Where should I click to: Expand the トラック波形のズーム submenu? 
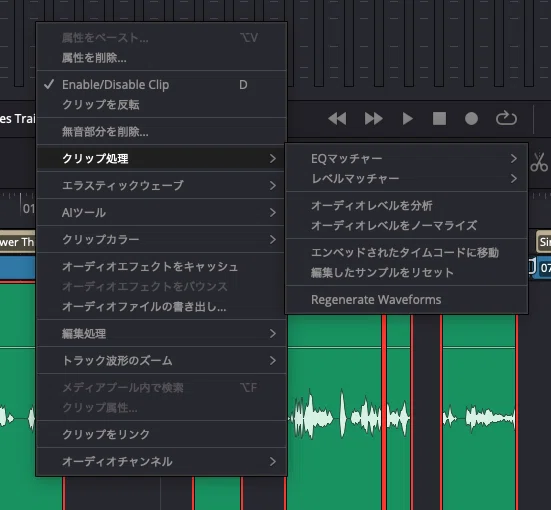coord(162,361)
